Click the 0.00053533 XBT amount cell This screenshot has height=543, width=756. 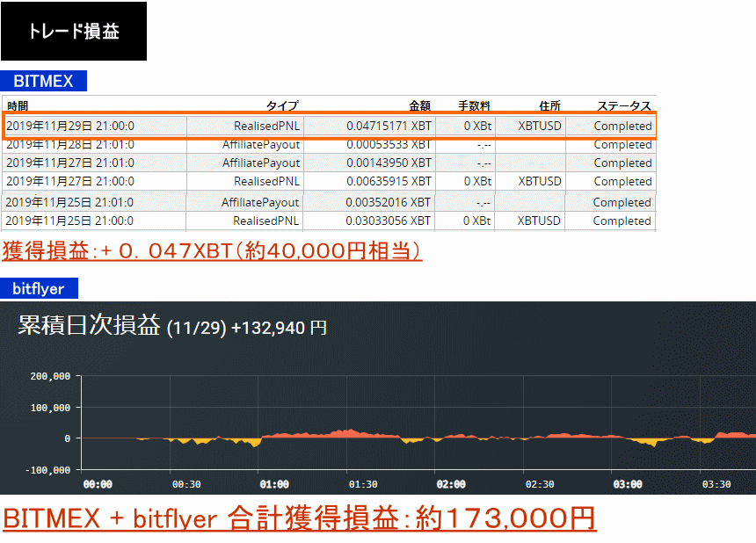(389, 144)
